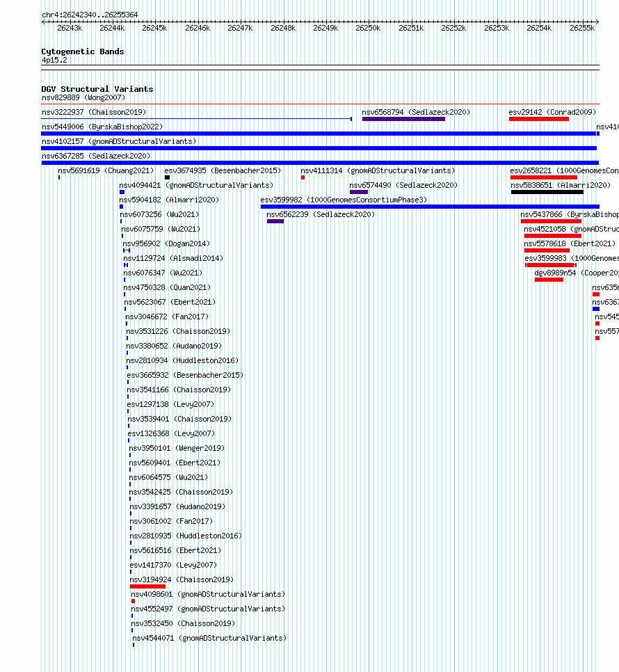Click nsv5437866 red variant bar

pyautogui.click(x=551, y=221)
